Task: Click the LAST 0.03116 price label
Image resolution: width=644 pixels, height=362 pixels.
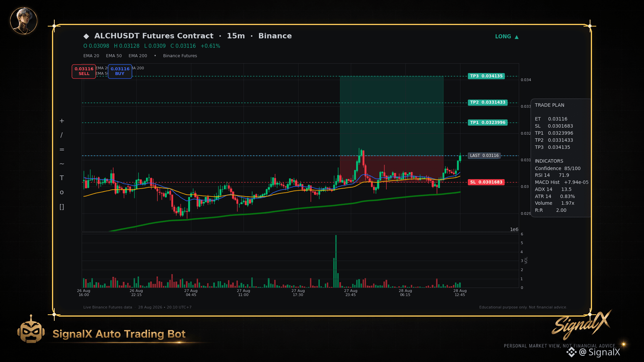Action: pyautogui.click(x=484, y=155)
